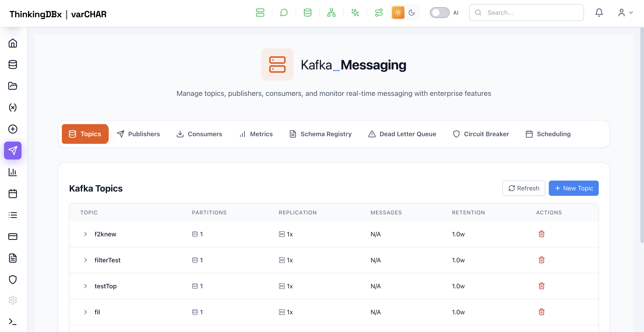The height and width of the screenshot is (332, 644).
Task: Open the home icon in the sidebar
Action: 13,43
